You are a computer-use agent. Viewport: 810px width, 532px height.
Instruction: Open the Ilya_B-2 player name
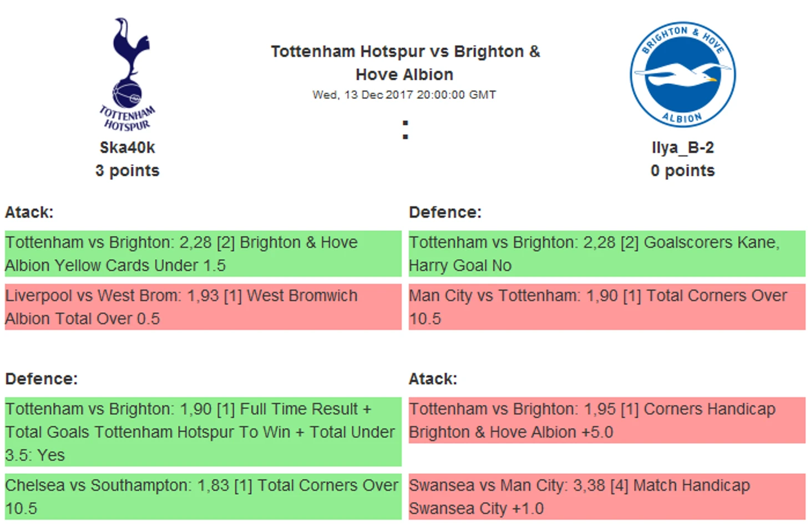point(682,148)
